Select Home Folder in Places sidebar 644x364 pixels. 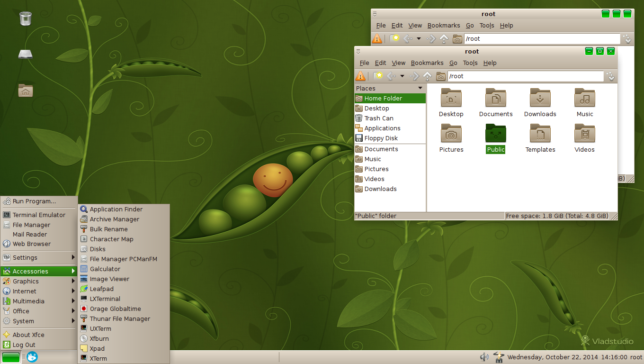tap(390, 98)
